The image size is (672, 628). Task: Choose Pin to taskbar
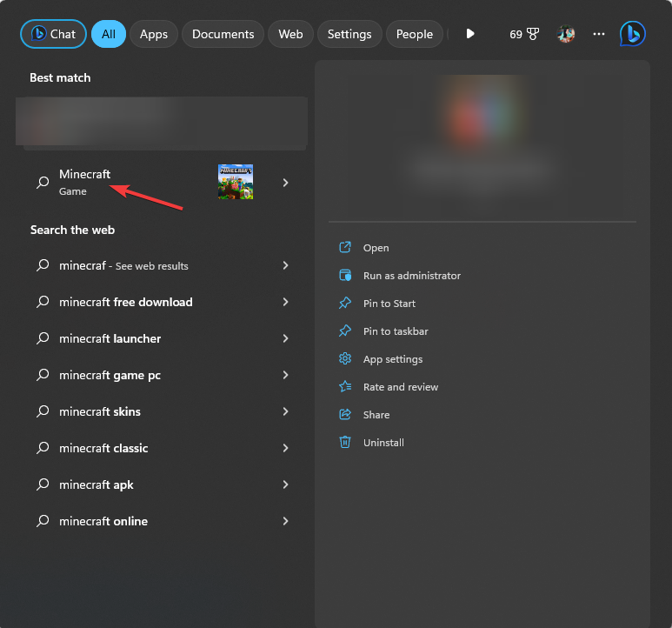point(396,331)
